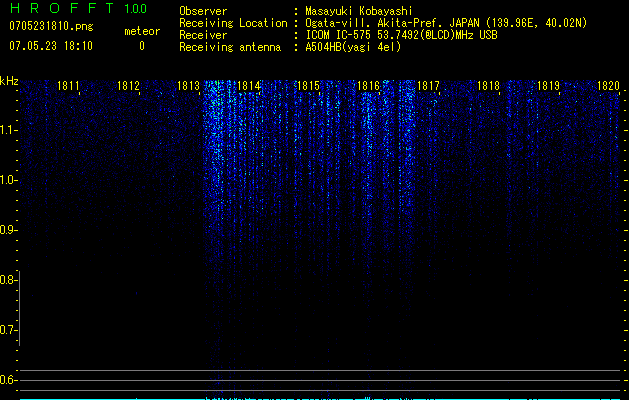Click the Receiving Location label

(233, 23)
